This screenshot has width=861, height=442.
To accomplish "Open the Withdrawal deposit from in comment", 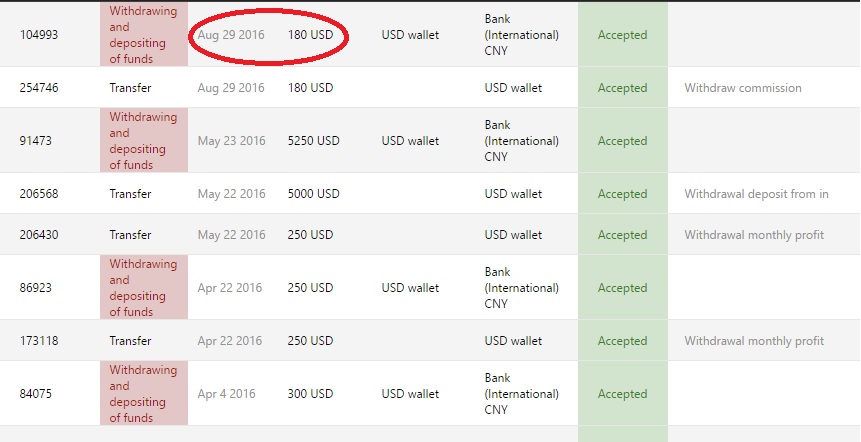I will coord(756,194).
